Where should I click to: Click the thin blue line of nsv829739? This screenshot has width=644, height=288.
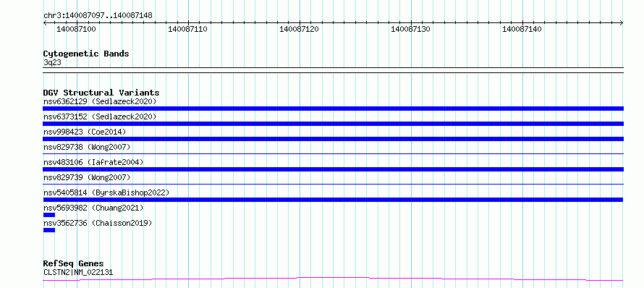[x=333, y=184]
